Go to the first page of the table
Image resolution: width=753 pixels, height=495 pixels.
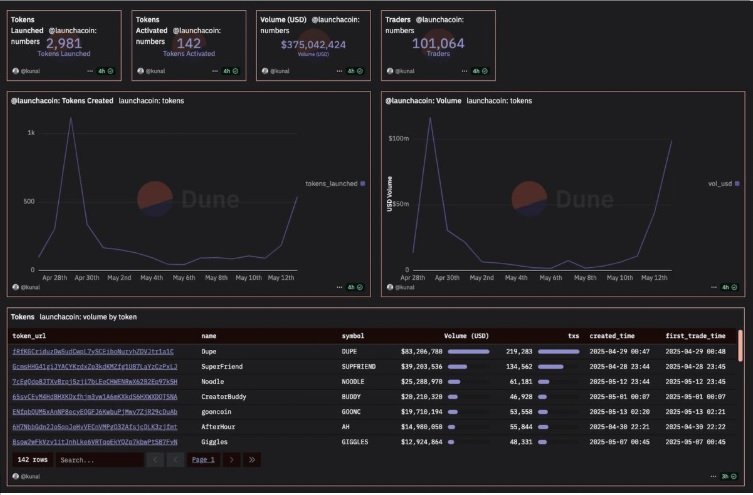point(155,460)
